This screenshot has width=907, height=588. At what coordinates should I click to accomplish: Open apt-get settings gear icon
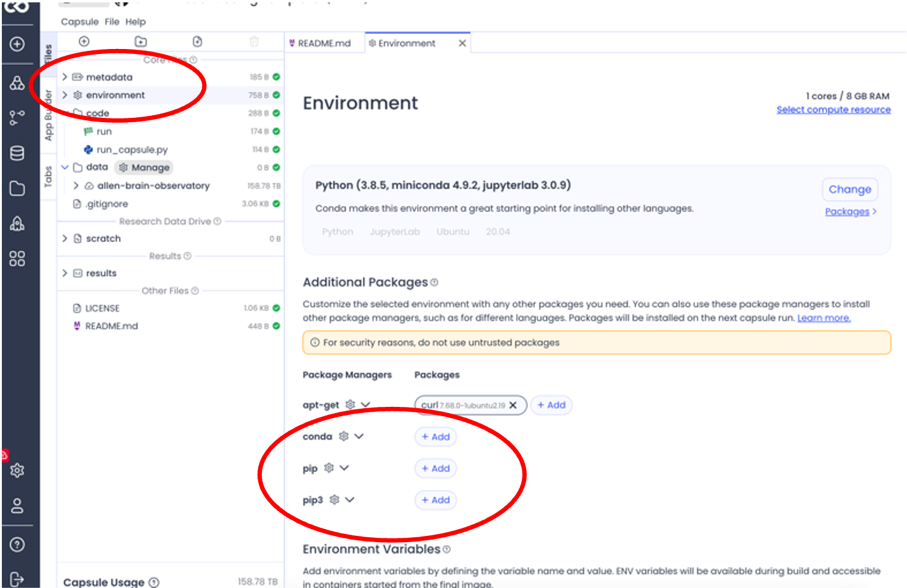[350, 404]
